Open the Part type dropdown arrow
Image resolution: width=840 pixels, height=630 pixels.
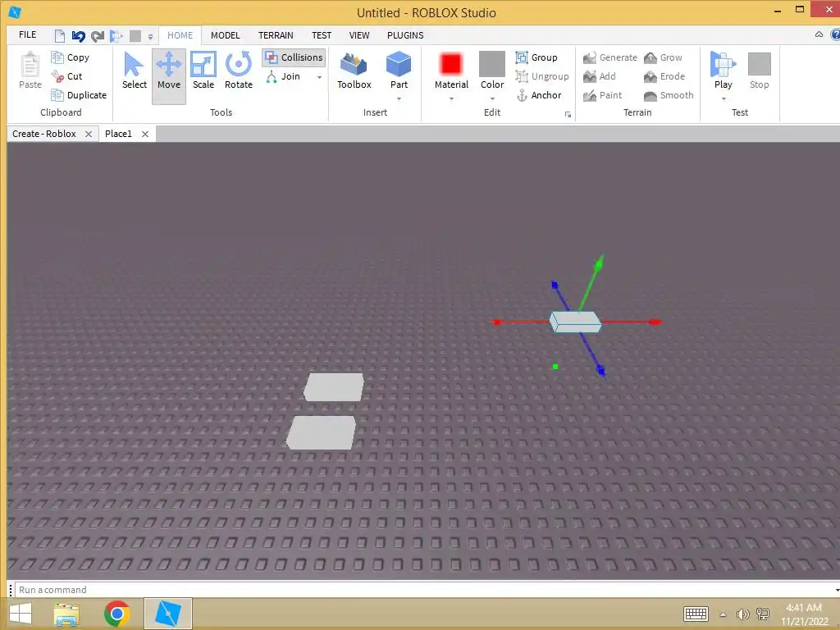(x=399, y=99)
